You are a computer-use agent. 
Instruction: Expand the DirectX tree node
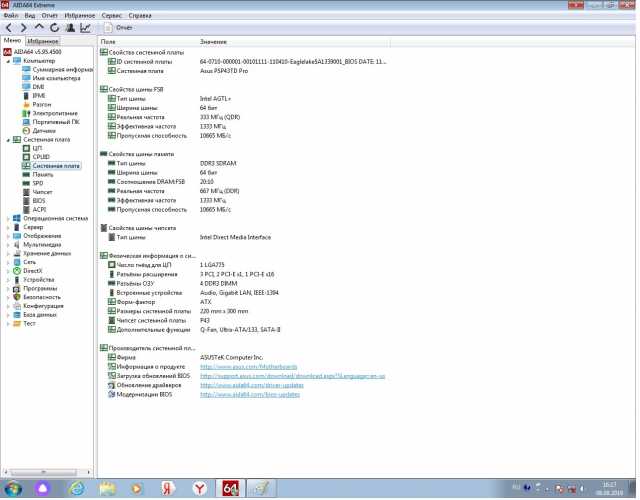point(8,271)
